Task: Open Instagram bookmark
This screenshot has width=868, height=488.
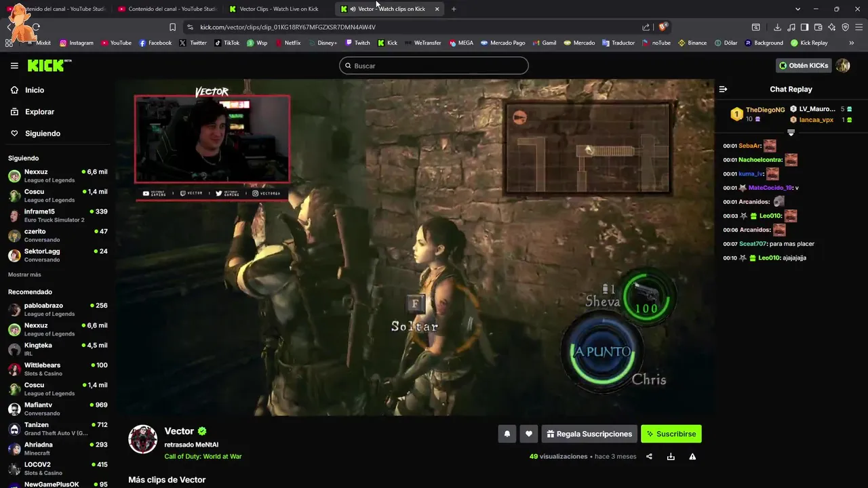Action: [76, 43]
